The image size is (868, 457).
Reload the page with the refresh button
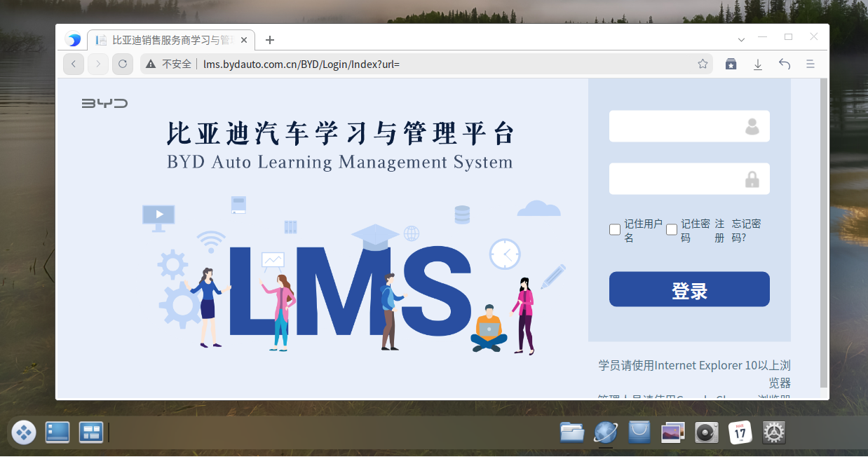click(x=123, y=64)
